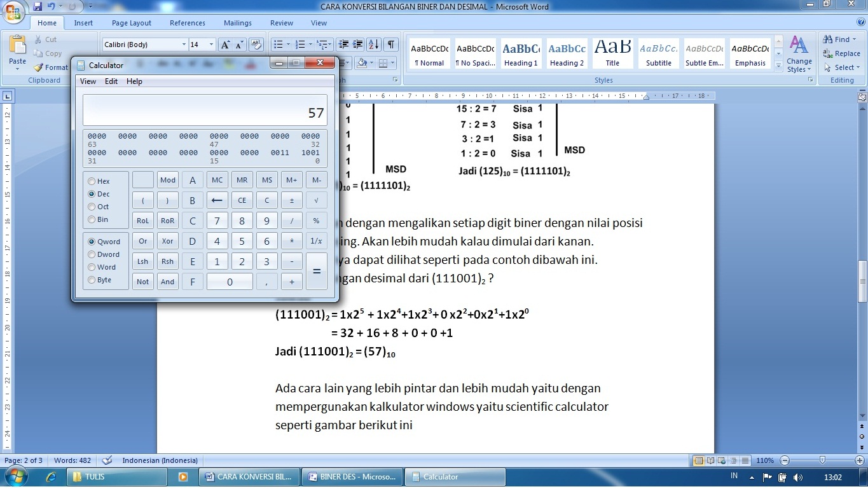
Task: Select the Bin radio button in Calculator
Action: pos(92,219)
